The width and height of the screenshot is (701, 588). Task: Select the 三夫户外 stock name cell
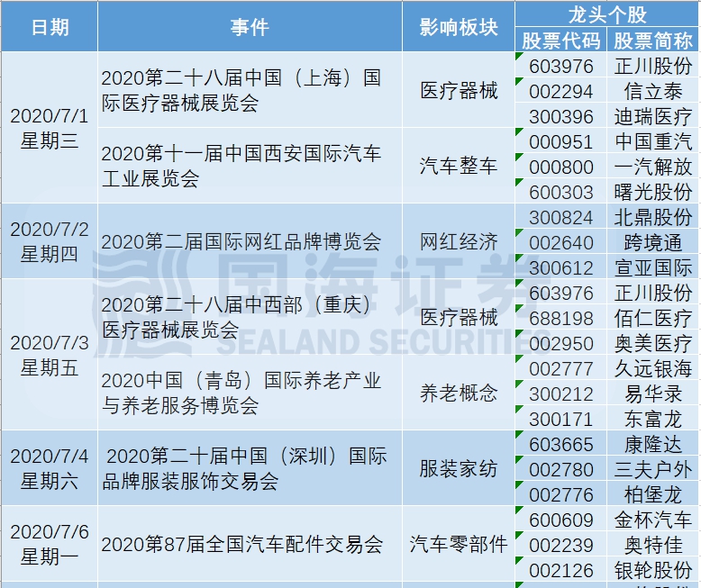[x=653, y=470]
